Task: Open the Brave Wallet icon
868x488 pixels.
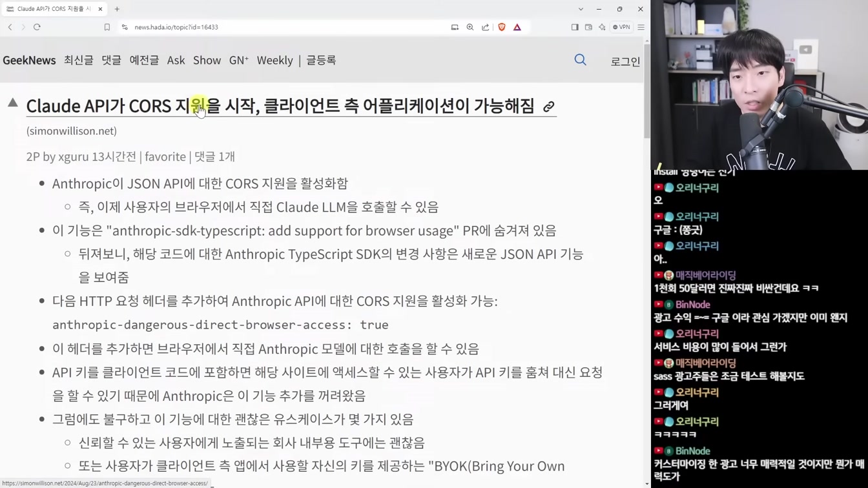Action: (x=588, y=27)
